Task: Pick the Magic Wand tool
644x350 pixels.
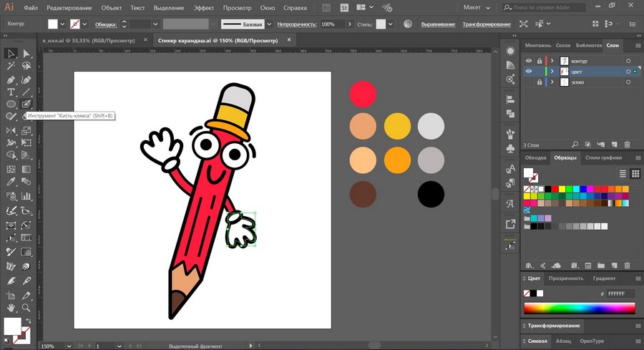Action: click(x=11, y=66)
